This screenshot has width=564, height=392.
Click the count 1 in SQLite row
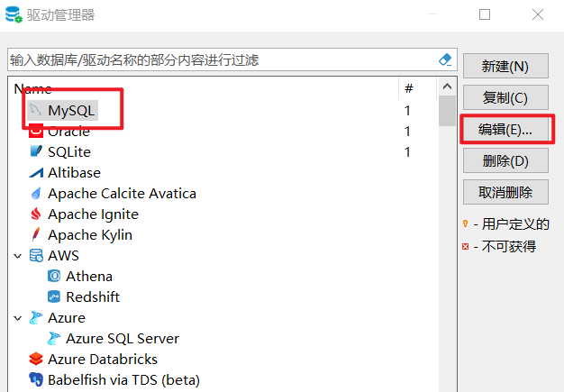pyautogui.click(x=407, y=151)
